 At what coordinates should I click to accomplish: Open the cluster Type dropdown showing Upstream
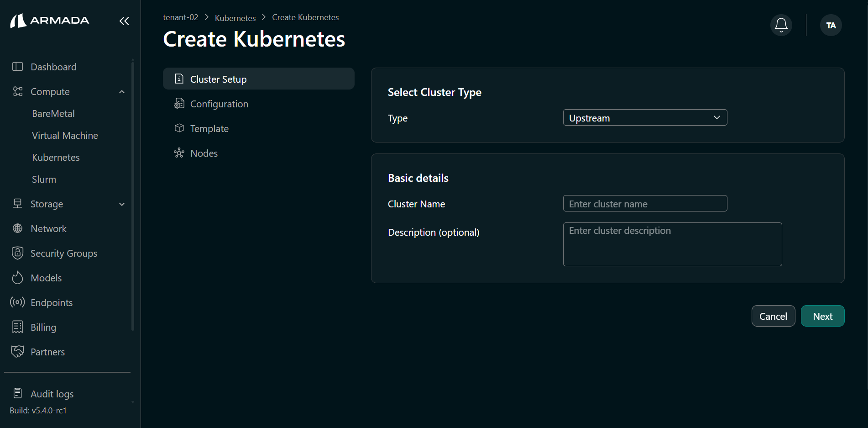[645, 118]
